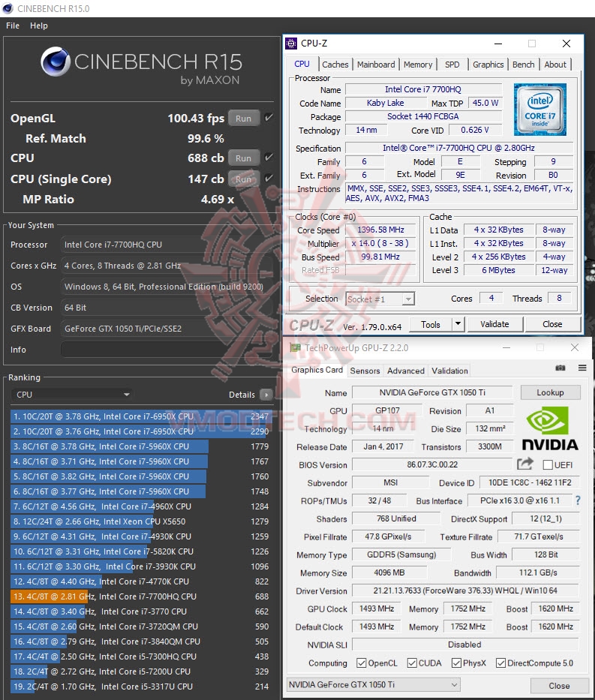The width and height of the screenshot is (595, 700).
Task: Toggle the CUDA checkbox
Action: coord(412,663)
